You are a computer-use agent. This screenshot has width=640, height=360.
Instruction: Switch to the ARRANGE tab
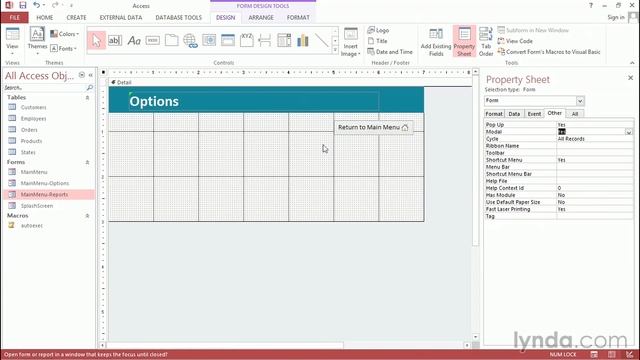click(x=261, y=18)
